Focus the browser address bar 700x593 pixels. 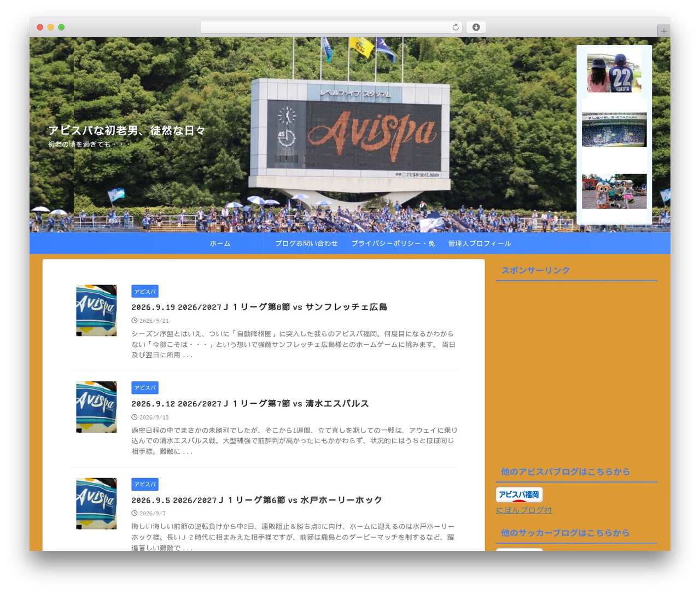tap(331, 27)
